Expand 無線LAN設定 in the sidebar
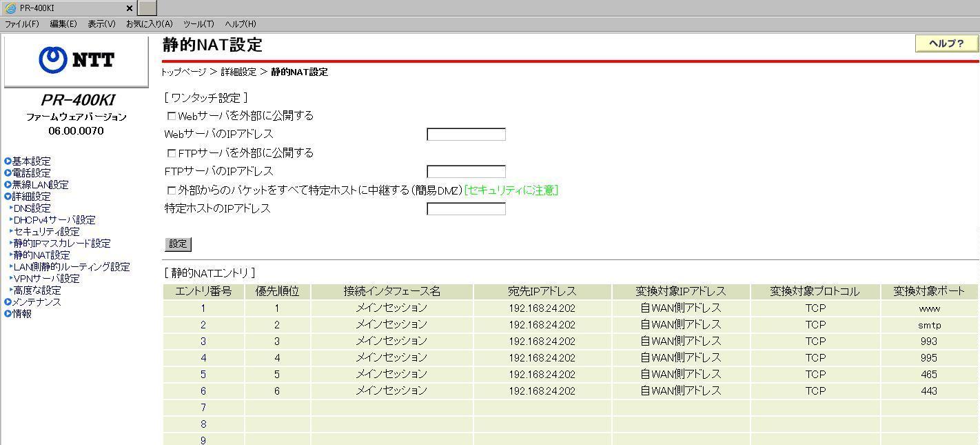This screenshot has width=980, height=445. [x=40, y=185]
